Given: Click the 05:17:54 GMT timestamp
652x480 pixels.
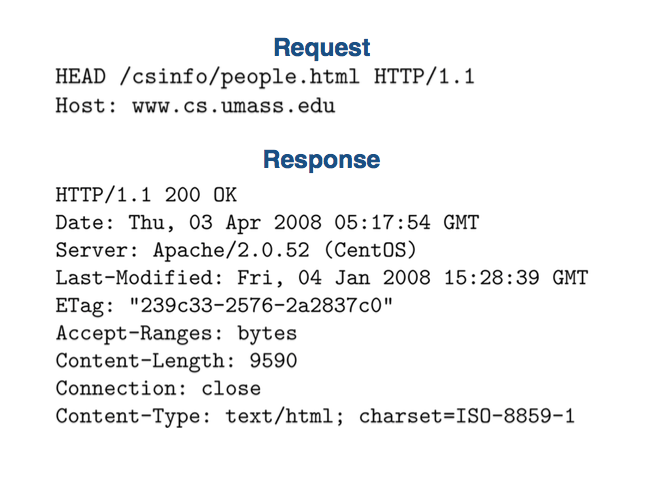Looking at the screenshot, I should (405, 223).
